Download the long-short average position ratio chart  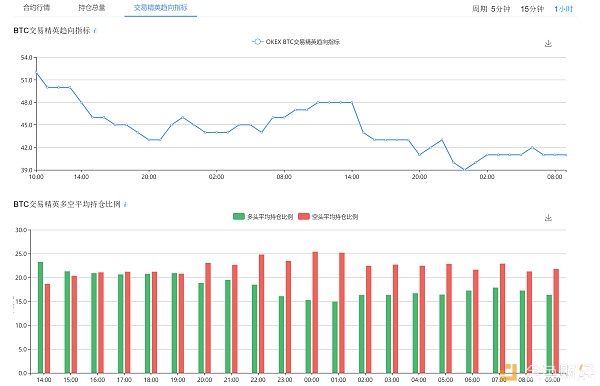[548, 218]
